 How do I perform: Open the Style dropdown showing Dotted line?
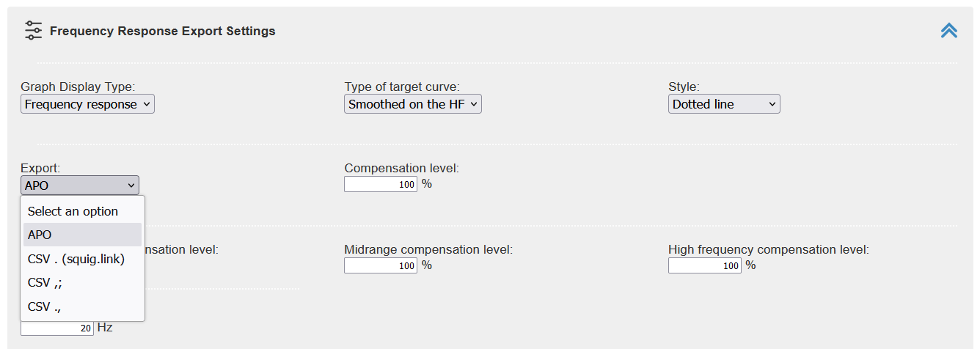724,104
